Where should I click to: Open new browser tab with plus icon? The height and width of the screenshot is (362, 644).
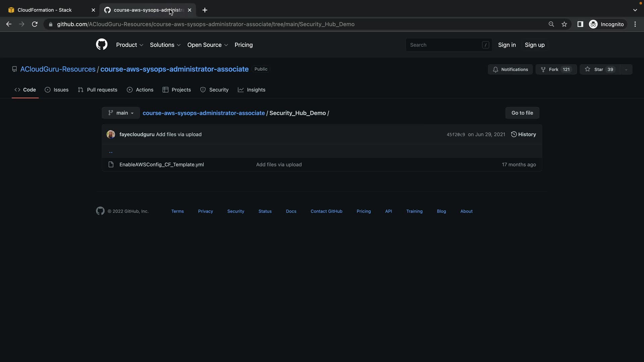(x=205, y=10)
